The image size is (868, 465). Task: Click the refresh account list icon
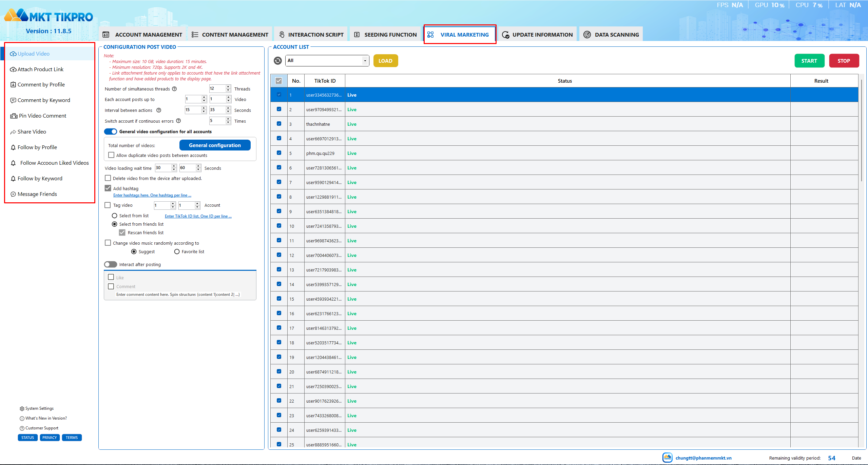(278, 61)
